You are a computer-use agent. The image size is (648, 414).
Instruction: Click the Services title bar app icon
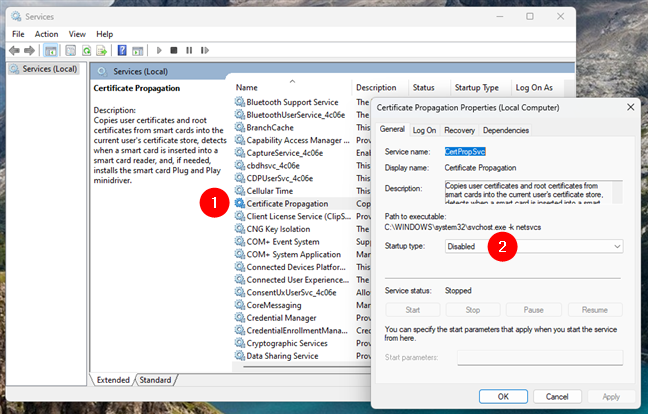pyautogui.click(x=16, y=17)
